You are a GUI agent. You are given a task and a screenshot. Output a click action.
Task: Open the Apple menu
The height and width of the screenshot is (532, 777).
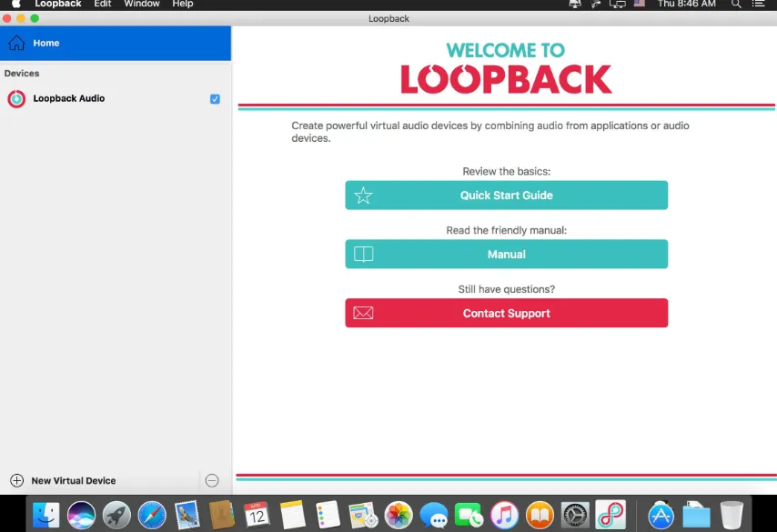click(x=15, y=4)
